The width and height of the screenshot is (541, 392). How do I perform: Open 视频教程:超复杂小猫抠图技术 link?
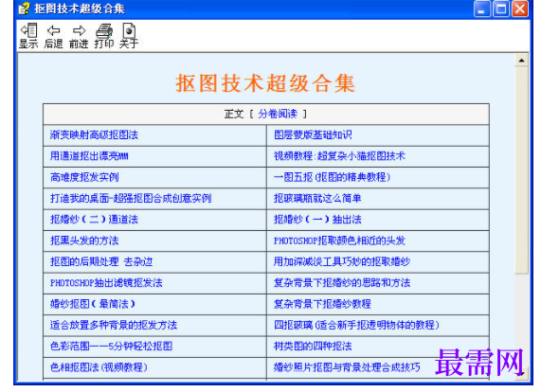tap(339, 156)
